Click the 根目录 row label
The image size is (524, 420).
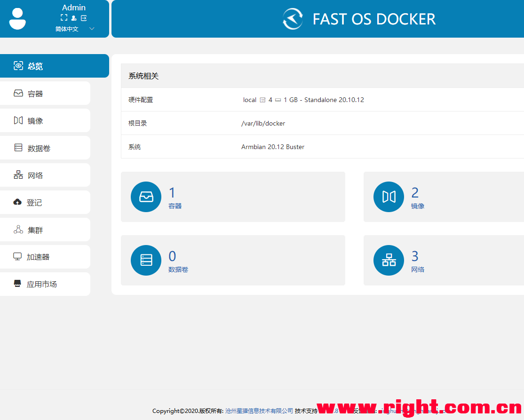[138, 123]
